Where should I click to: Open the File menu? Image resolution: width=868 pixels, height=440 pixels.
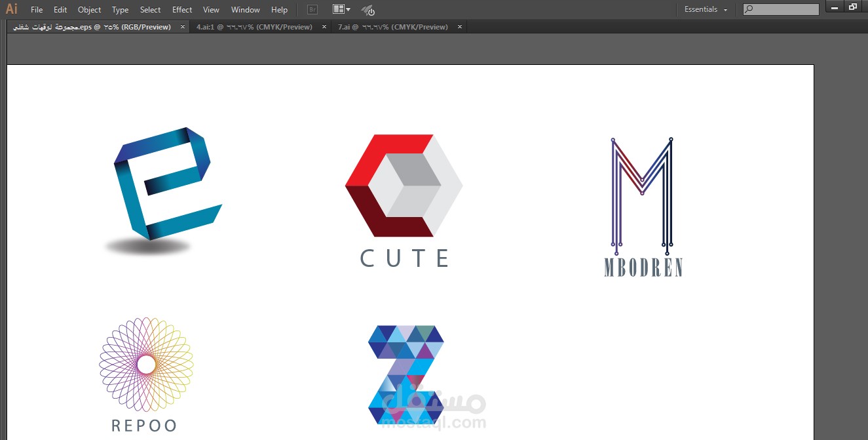tap(37, 10)
